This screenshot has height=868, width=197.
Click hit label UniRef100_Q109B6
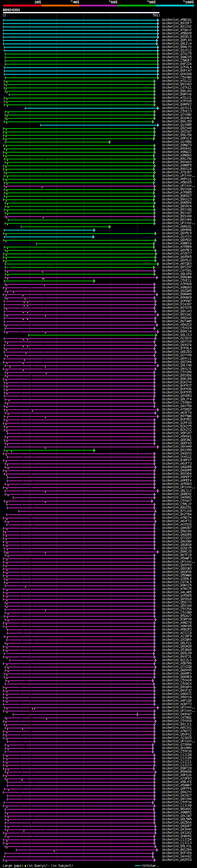coord(177,142)
